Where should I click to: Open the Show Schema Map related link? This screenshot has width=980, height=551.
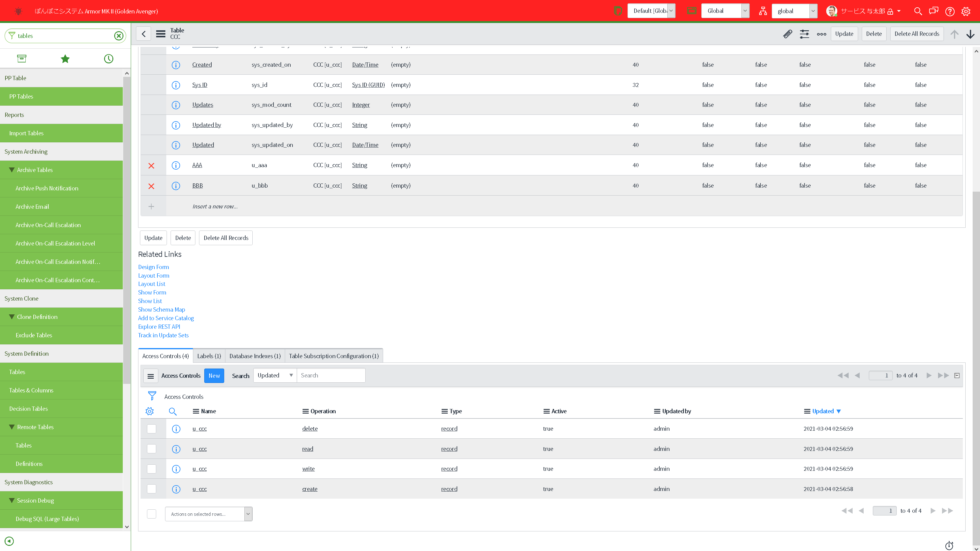pos(161,309)
